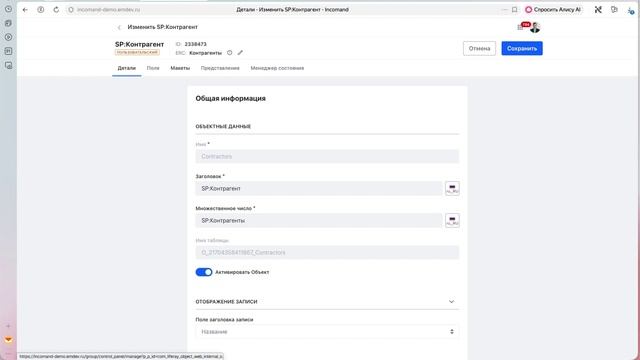Open the Поле заголовка записи dropdown
This screenshot has height=360, width=640.
point(327,332)
